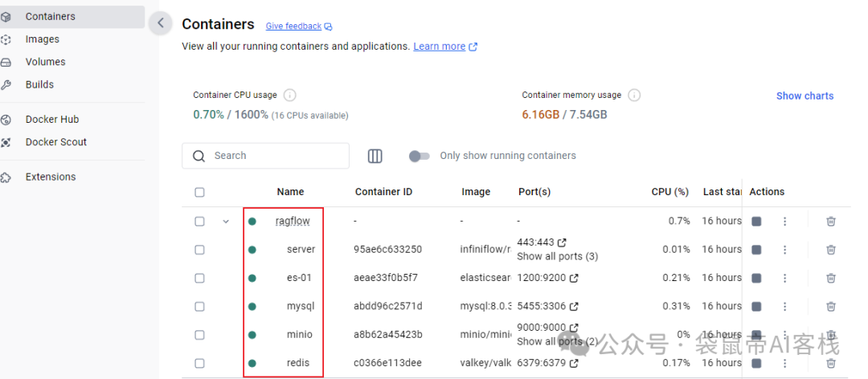Open more actions for server

click(784, 250)
